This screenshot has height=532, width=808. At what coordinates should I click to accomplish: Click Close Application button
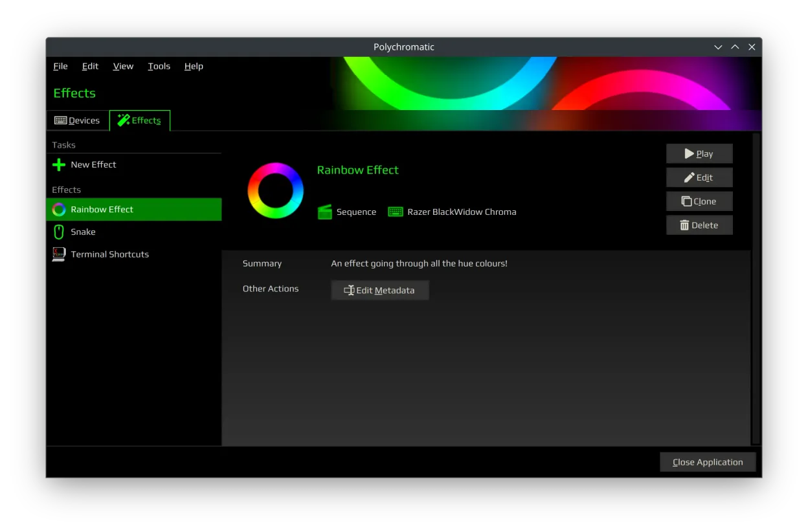pyautogui.click(x=708, y=462)
